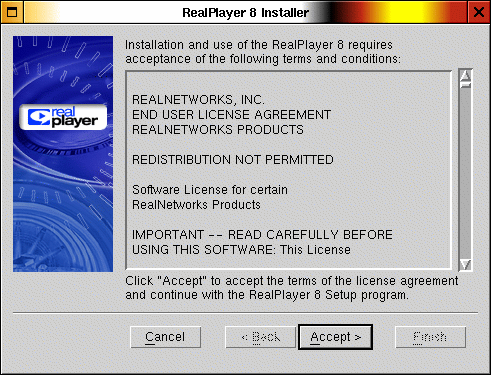Click the 'REALNETWORKS, INC.' line
The height and width of the screenshot is (375, 491).
tap(198, 100)
